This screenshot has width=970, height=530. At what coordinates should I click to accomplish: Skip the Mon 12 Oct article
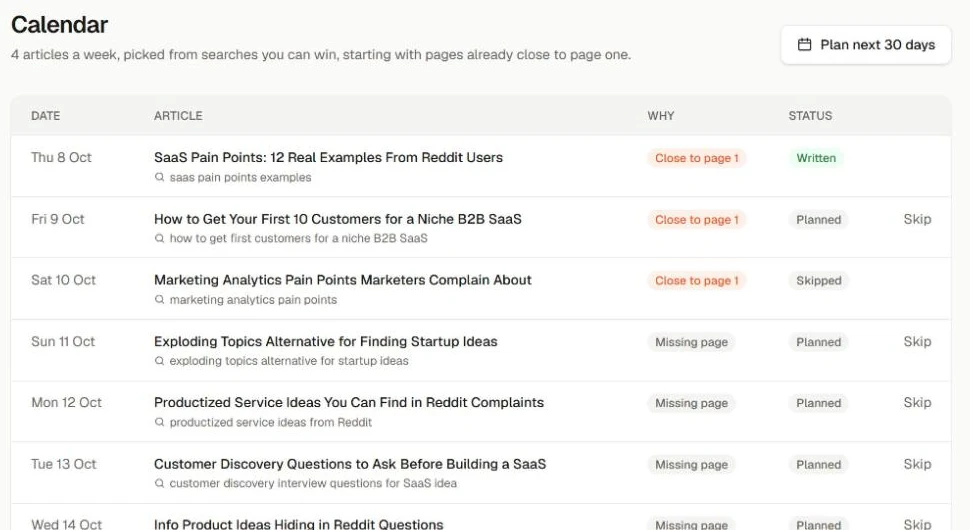(x=917, y=403)
